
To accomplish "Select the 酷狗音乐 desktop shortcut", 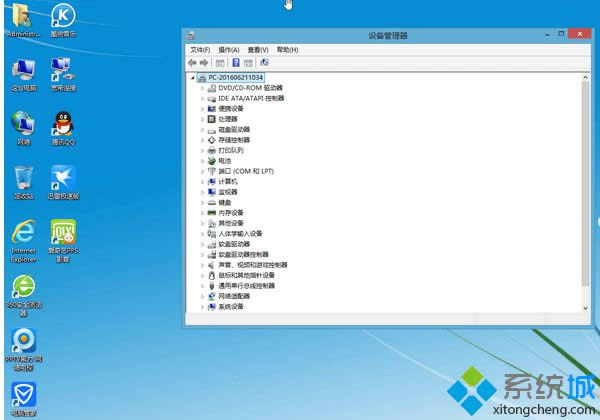I will [63, 21].
